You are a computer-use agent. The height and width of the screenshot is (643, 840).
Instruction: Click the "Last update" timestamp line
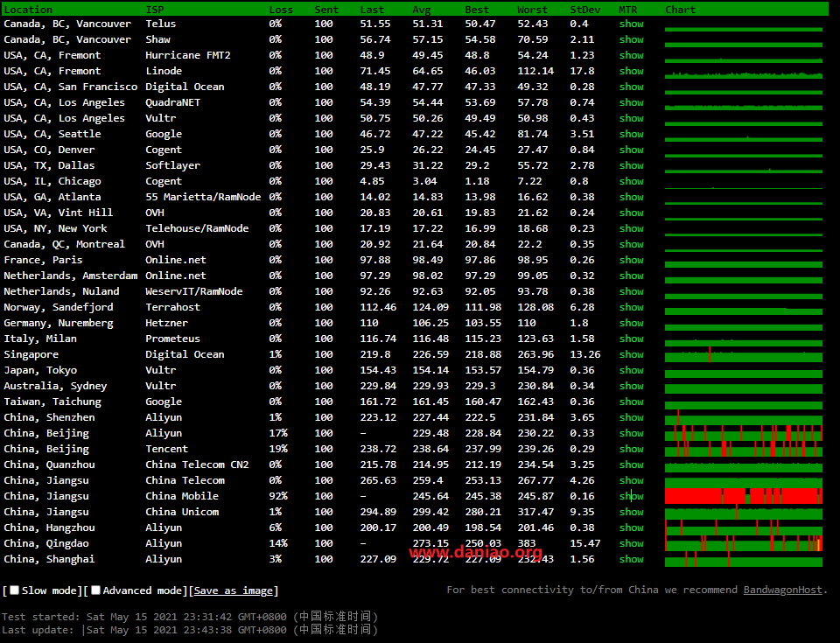(x=190, y=630)
